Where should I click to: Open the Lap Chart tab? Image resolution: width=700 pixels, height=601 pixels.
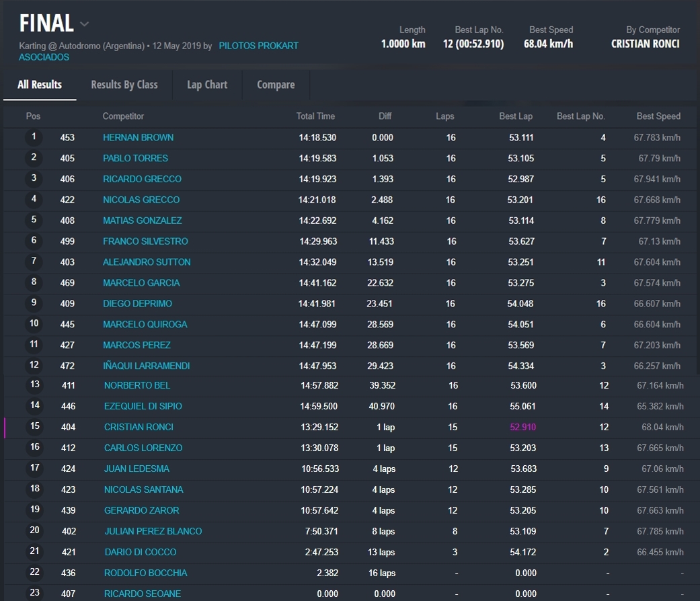coord(207,85)
